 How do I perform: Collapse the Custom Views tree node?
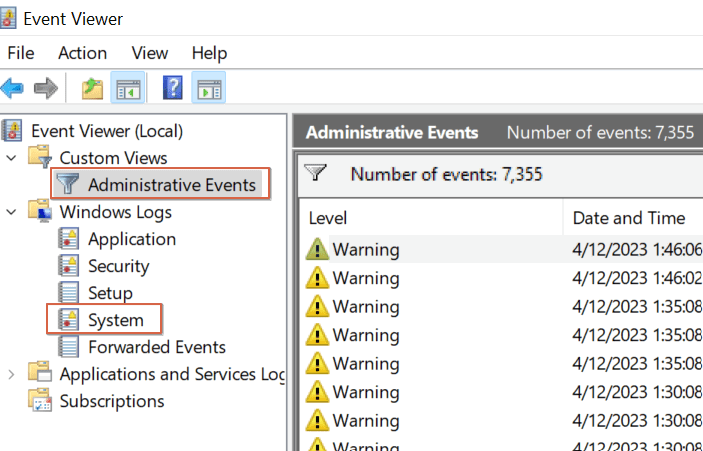coord(11,158)
